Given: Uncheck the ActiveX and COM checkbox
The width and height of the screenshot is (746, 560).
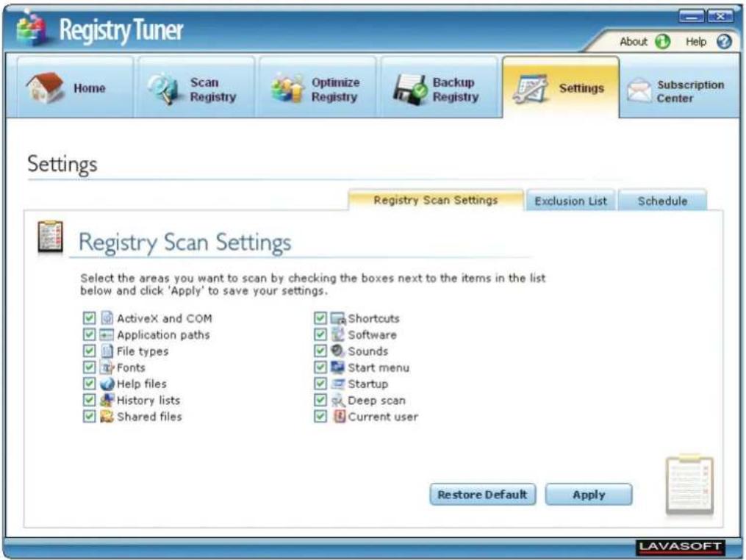Looking at the screenshot, I should pyautogui.click(x=90, y=317).
